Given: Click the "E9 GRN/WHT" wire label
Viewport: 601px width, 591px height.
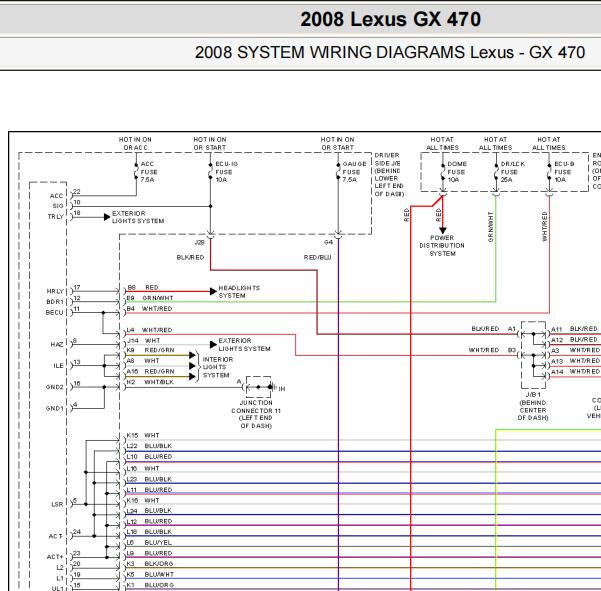Looking at the screenshot, I should 150,298.
